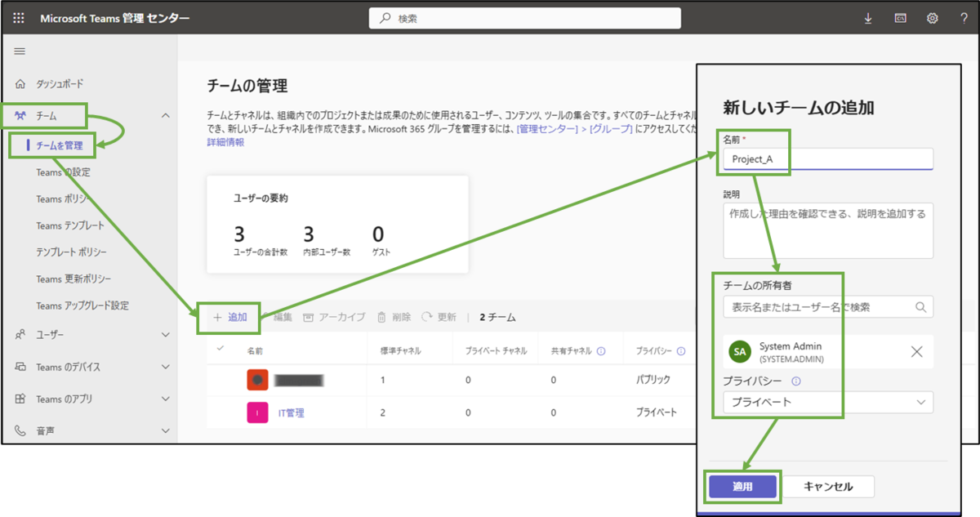Click the Teams people icon in sidebar
This screenshot has height=517, width=980.
[x=20, y=116]
